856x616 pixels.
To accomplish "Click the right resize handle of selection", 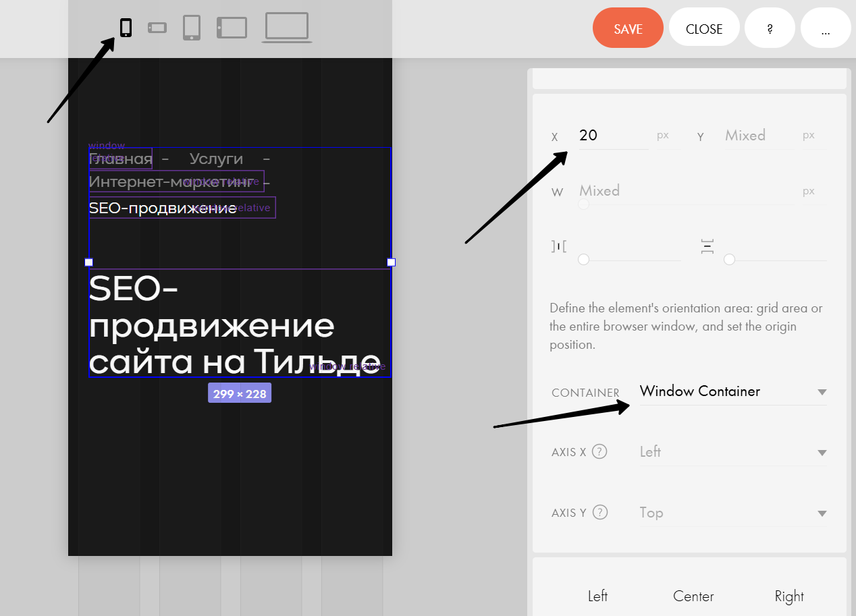I will (391, 262).
